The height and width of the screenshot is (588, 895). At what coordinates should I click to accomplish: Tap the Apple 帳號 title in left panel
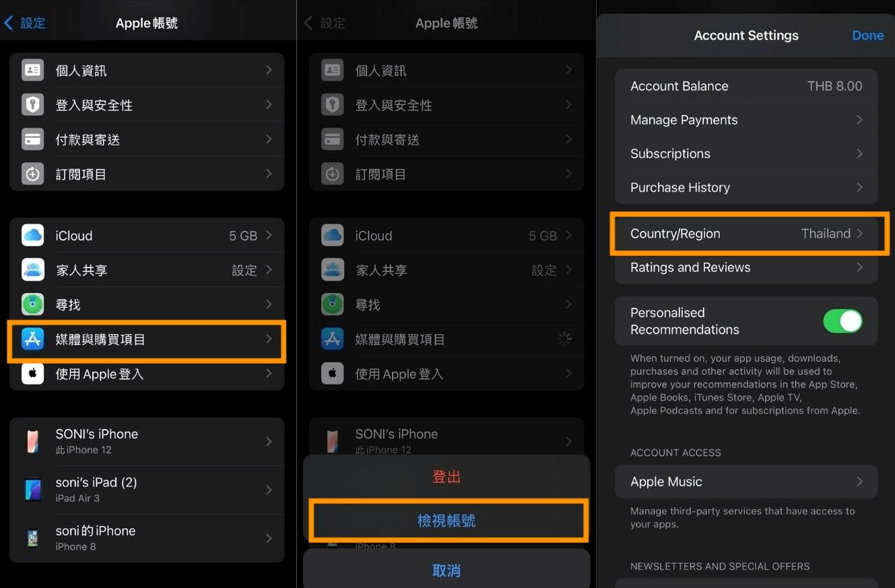click(x=147, y=23)
